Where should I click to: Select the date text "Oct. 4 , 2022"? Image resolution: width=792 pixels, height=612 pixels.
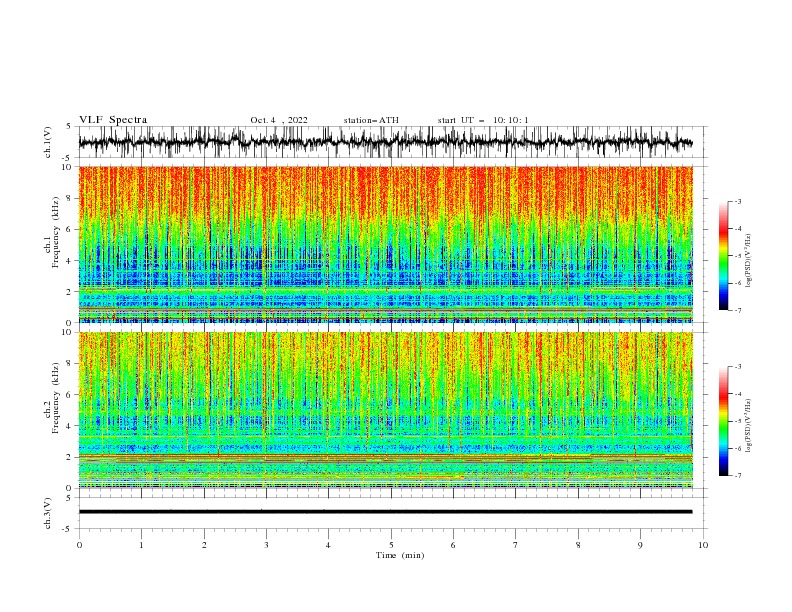click(278, 120)
